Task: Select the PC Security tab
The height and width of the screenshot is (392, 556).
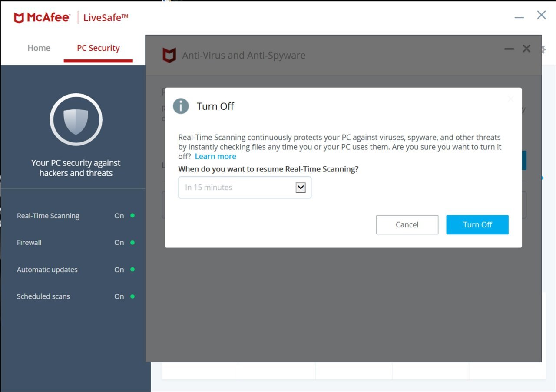Action: tap(98, 48)
